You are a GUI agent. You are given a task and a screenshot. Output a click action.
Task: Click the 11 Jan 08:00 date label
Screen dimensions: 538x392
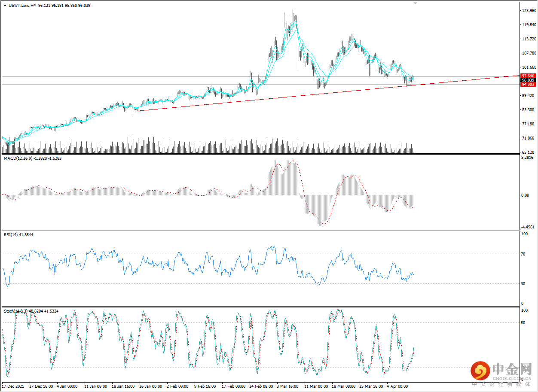[96, 386]
